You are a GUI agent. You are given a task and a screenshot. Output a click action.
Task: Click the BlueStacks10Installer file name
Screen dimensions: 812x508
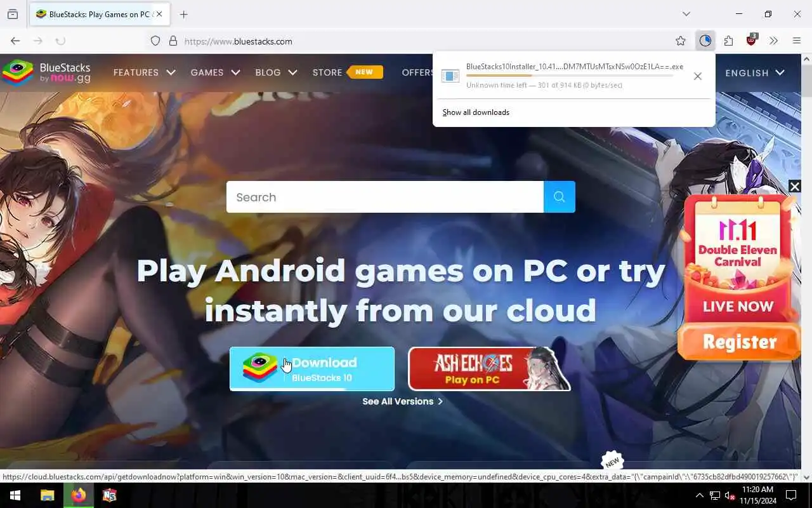point(575,67)
